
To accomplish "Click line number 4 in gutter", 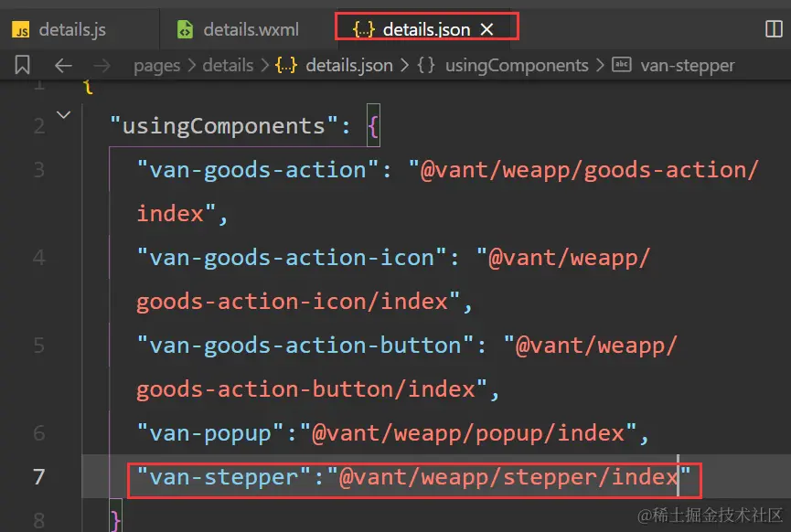I will click(x=38, y=258).
